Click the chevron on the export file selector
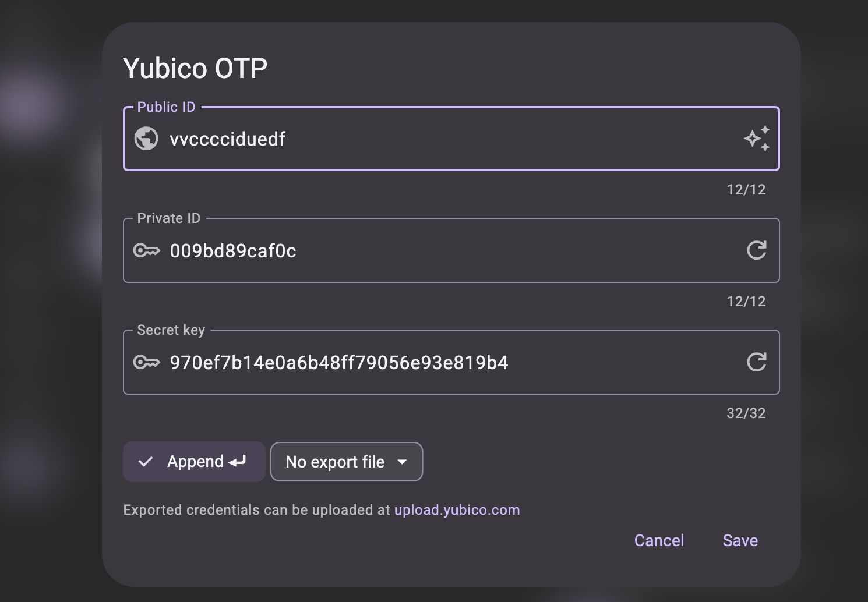The image size is (868, 602). coord(402,462)
